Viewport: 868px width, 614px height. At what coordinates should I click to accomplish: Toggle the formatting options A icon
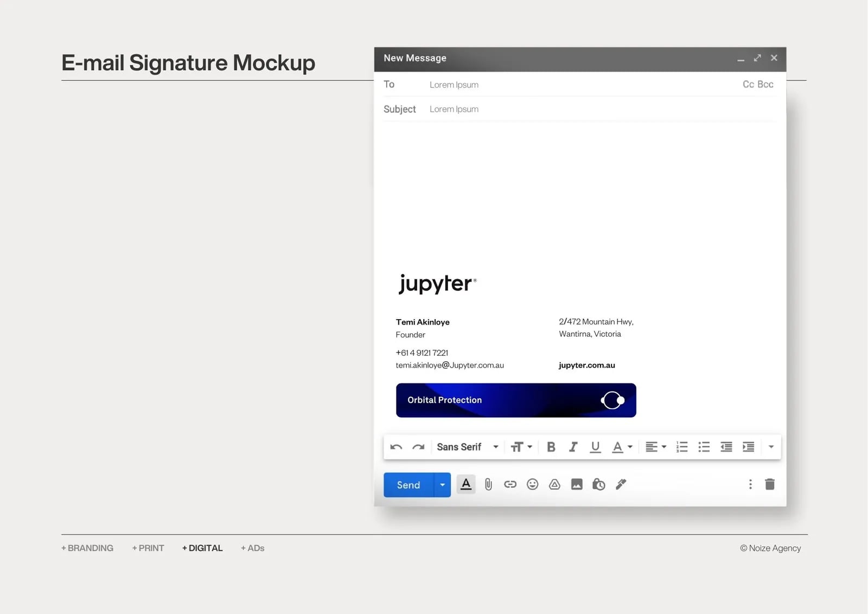[466, 484]
